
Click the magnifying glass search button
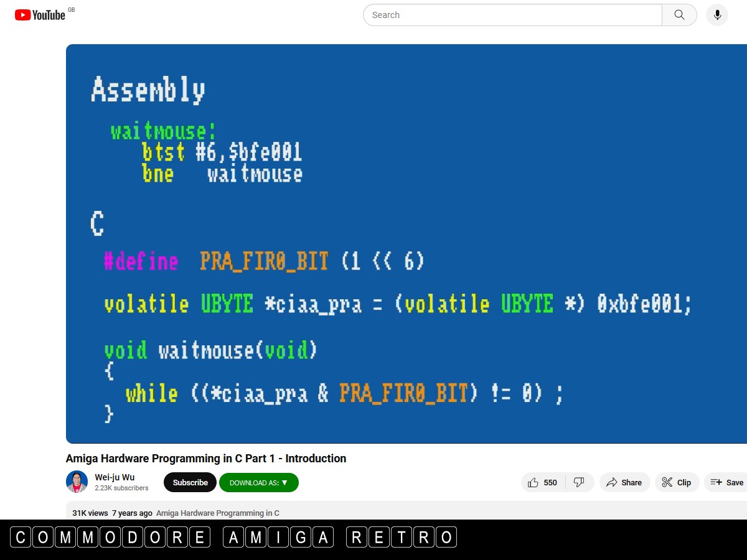[679, 15]
